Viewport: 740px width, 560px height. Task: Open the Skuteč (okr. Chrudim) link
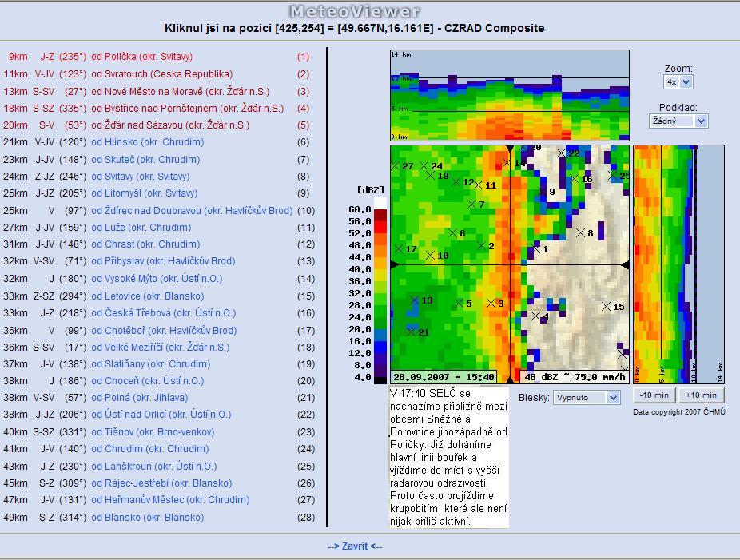point(145,160)
